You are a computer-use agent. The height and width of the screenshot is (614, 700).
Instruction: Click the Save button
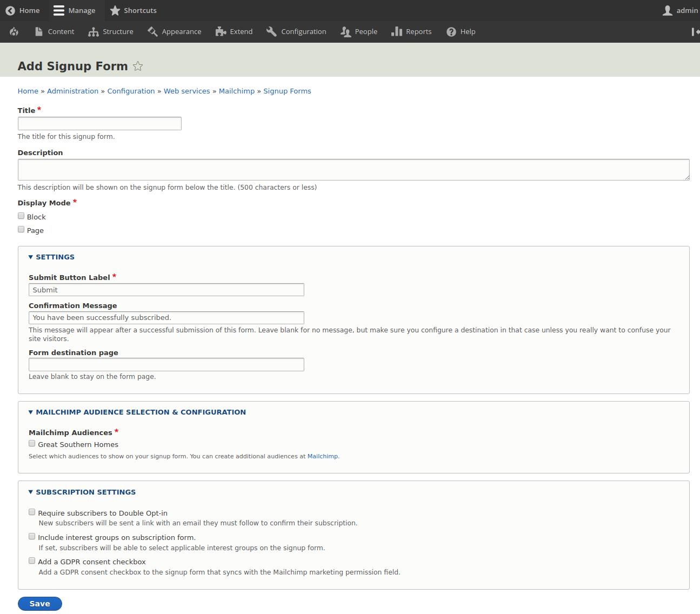coord(39,603)
